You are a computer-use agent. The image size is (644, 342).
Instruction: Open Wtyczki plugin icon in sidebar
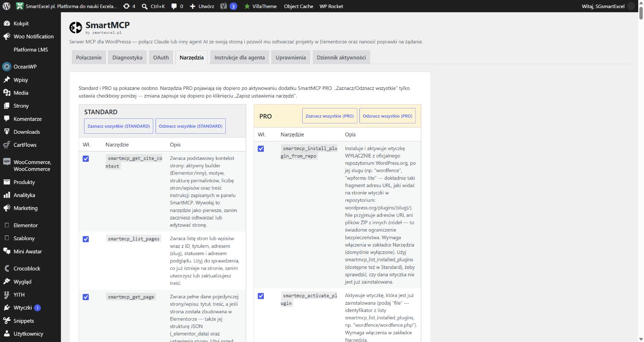point(7,308)
